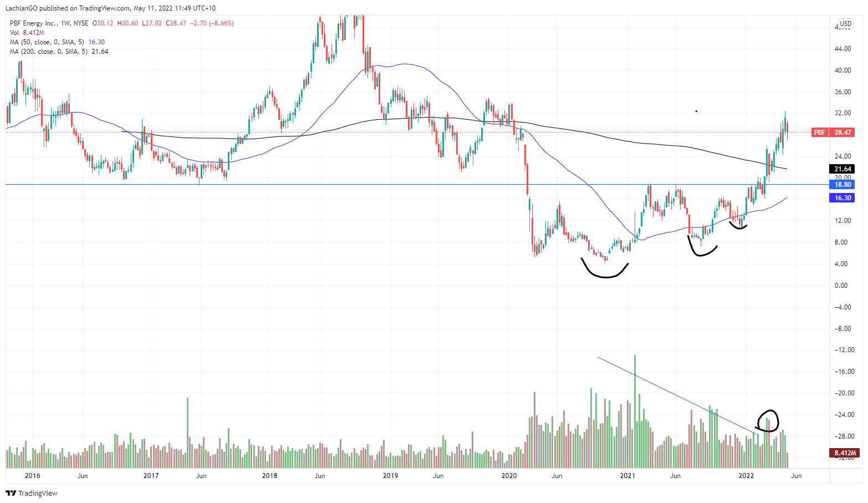The image size is (868, 503).
Task: Select the MA 200 indicator legend row
Action: tap(59, 52)
